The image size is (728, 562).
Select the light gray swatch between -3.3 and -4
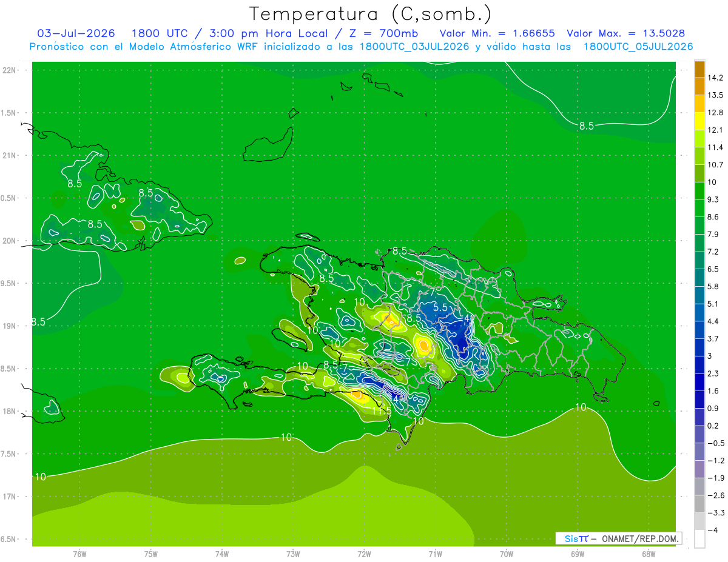coord(699,521)
